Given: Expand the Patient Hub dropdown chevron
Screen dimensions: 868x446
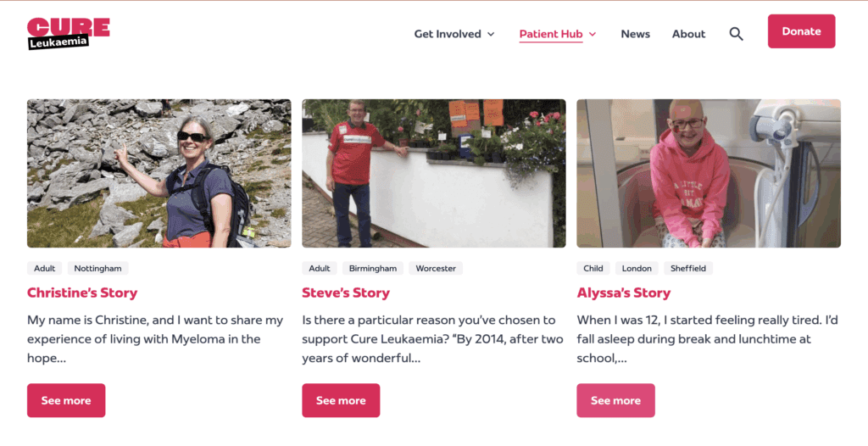Looking at the screenshot, I should 593,35.
